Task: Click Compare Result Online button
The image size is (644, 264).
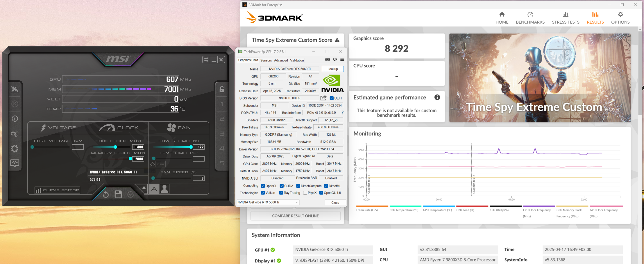Action: coord(296,216)
